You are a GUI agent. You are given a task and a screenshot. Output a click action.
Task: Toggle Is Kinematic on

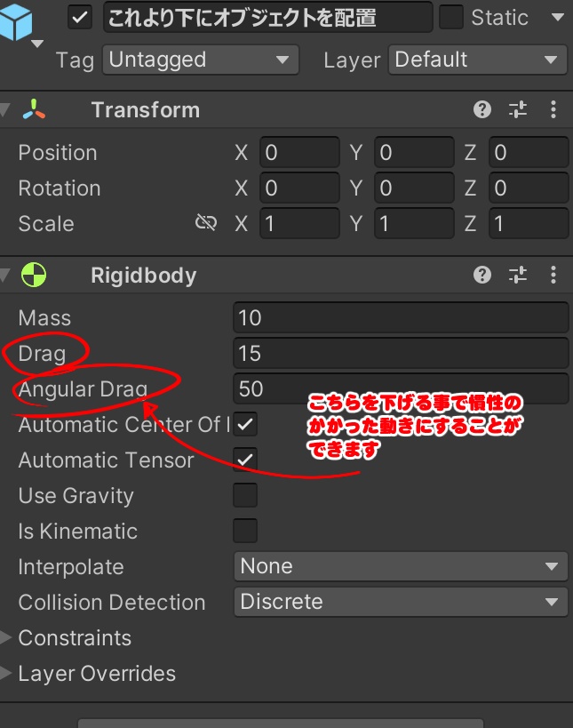pos(245,531)
